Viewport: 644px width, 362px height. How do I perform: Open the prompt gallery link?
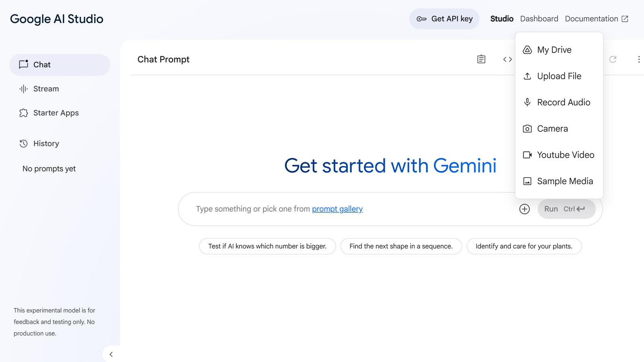click(x=337, y=209)
